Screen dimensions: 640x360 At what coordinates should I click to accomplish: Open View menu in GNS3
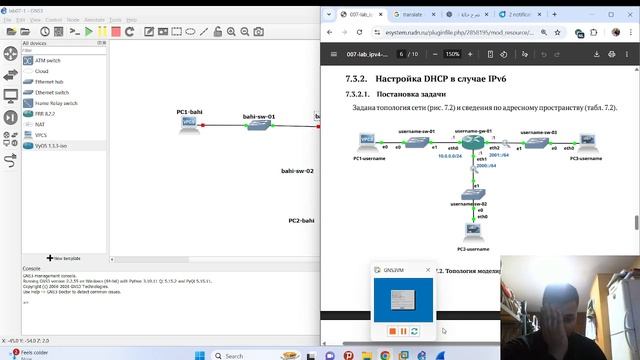tap(35, 20)
